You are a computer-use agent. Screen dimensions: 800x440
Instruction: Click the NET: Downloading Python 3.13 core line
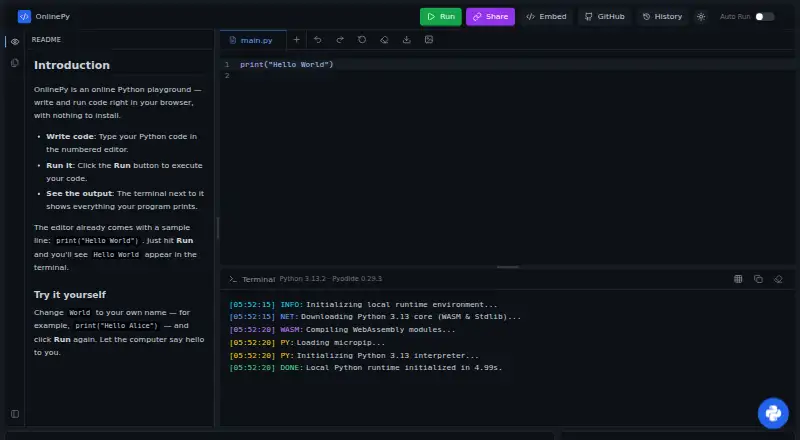point(375,316)
